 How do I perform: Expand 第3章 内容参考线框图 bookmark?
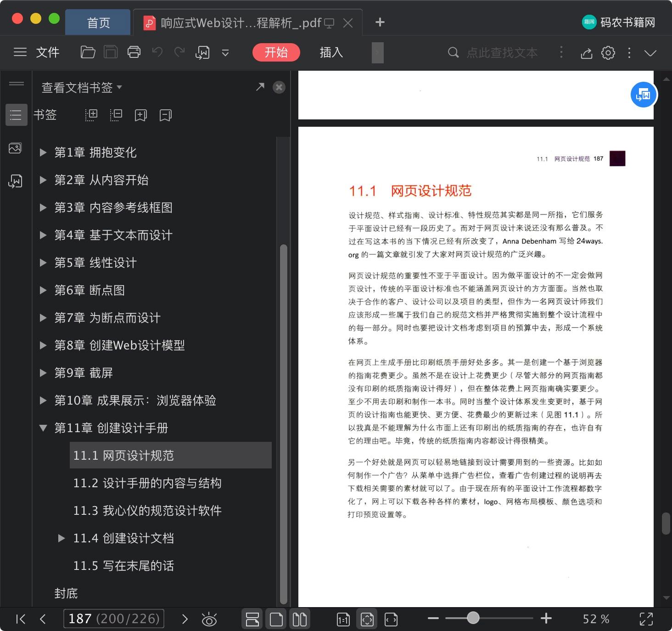point(43,208)
